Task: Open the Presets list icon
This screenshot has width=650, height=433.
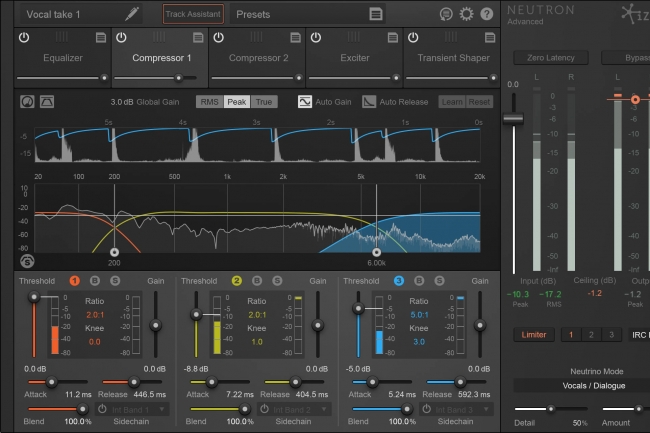Action: [x=376, y=14]
